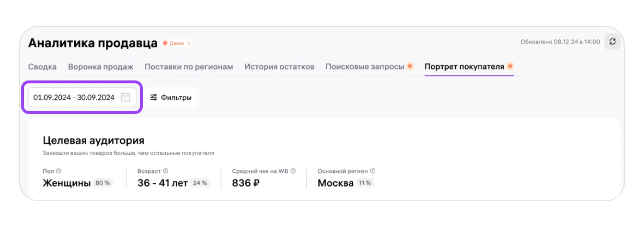Click the Фильтры button
The image size is (644, 227).
point(171,98)
